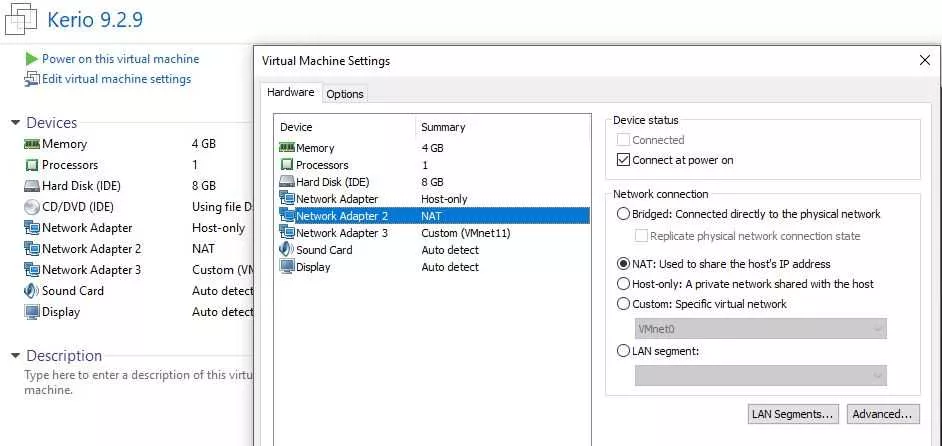Click Network Adapter 3 icon in Devices panel

pyautogui.click(x=31, y=270)
